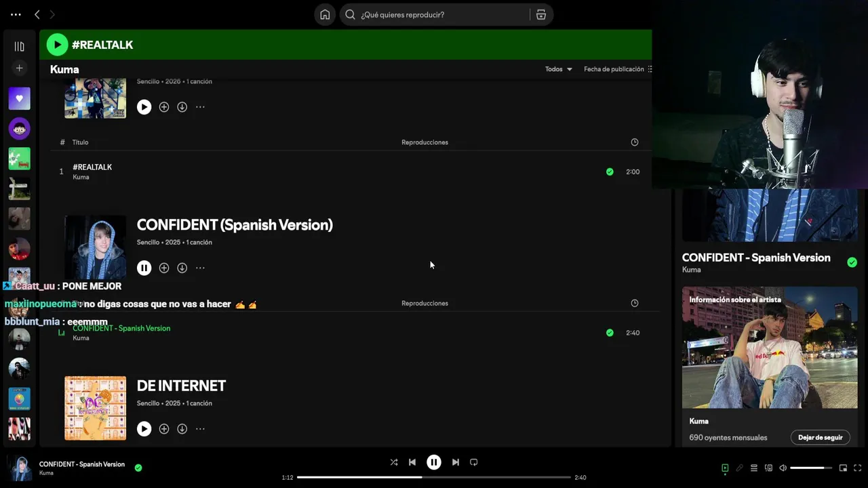This screenshot has width=868, height=488.
Task: Play the #REALTALK single
Action: click(144, 107)
